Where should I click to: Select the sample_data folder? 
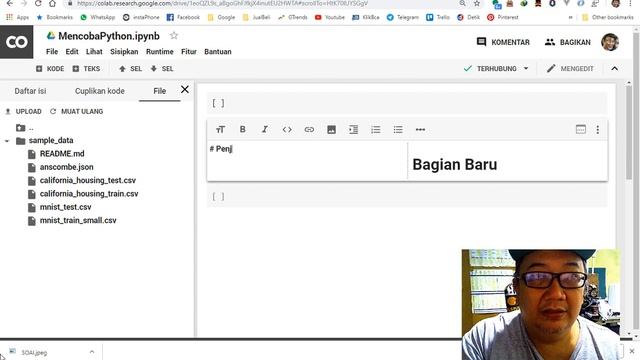click(45, 140)
